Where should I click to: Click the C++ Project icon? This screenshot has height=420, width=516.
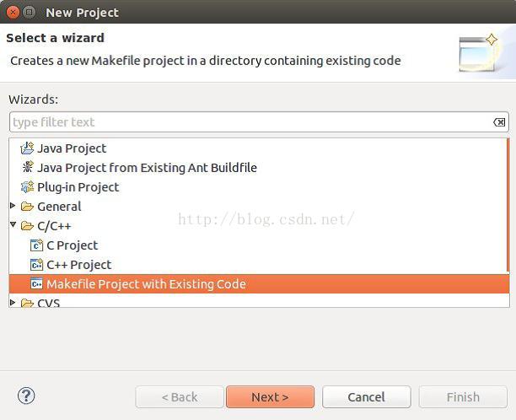36,265
